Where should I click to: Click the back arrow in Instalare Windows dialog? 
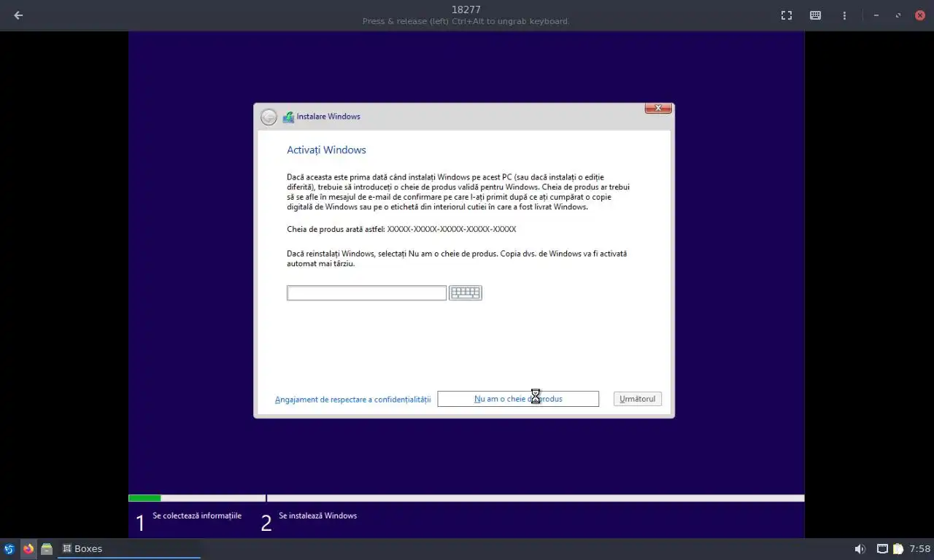point(269,117)
